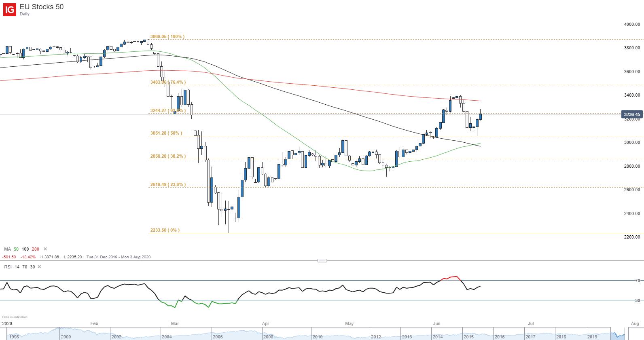
Task: Click the RSI legend 30 parameter
Action: point(32,267)
